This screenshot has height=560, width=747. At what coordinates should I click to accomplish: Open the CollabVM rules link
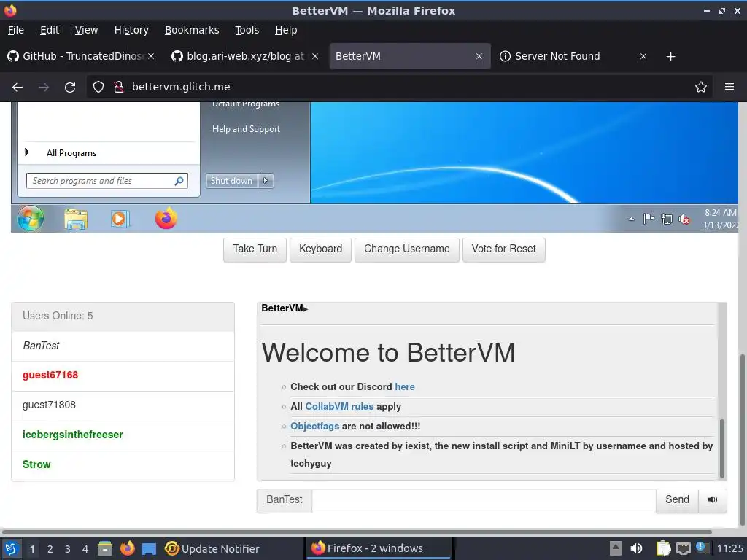[x=339, y=407]
